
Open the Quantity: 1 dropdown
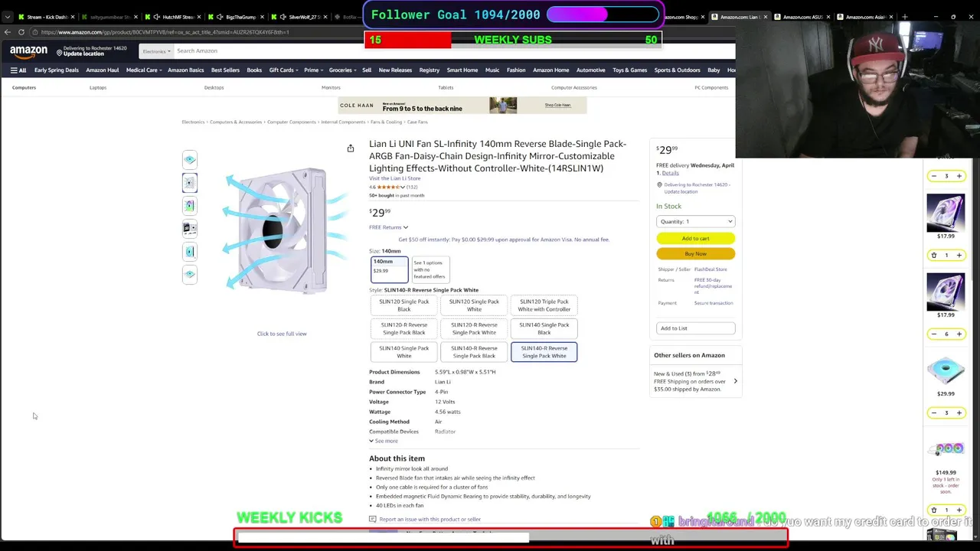tap(695, 221)
